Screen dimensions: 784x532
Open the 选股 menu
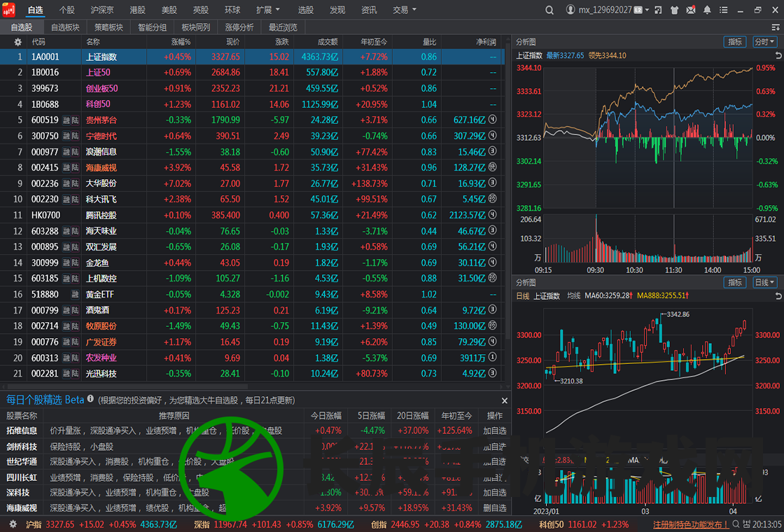[306, 10]
